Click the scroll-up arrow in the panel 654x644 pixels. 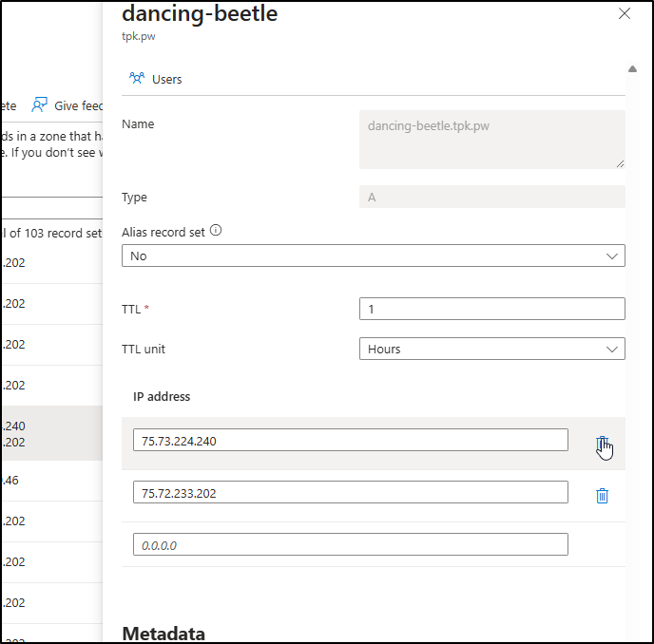(x=632, y=69)
